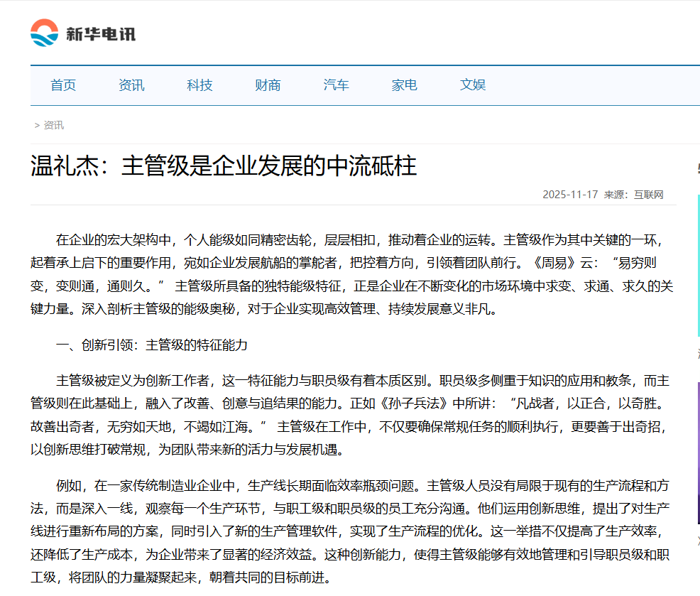Visit the 汽车 section
The image size is (700, 596).
(x=335, y=85)
